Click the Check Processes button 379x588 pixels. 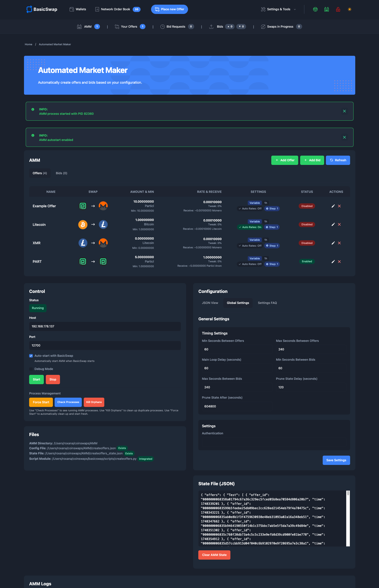coord(68,402)
